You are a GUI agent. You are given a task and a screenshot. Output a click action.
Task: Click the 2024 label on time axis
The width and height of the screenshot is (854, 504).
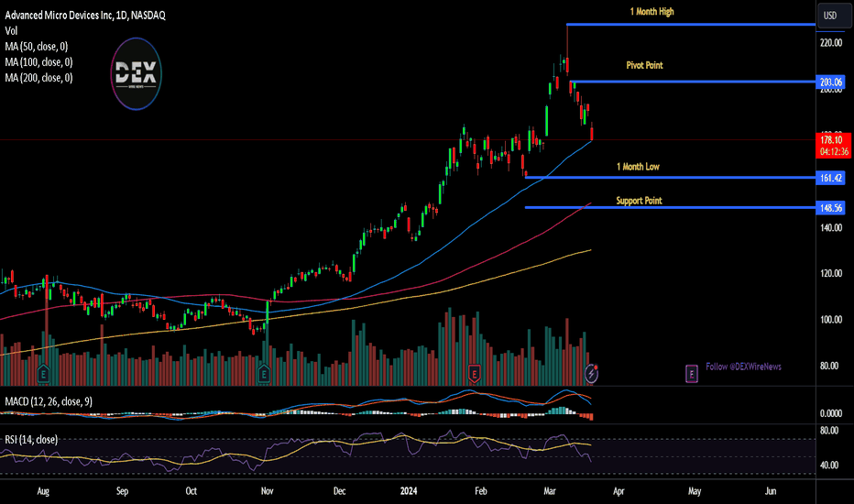tap(409, 491)
